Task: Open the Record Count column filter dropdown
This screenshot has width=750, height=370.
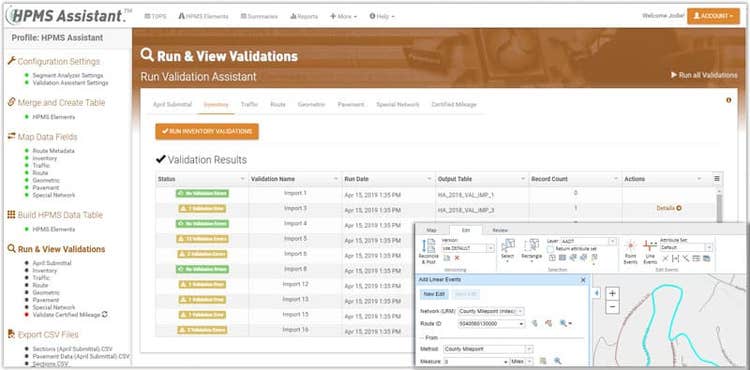Action: click(616, 179)
